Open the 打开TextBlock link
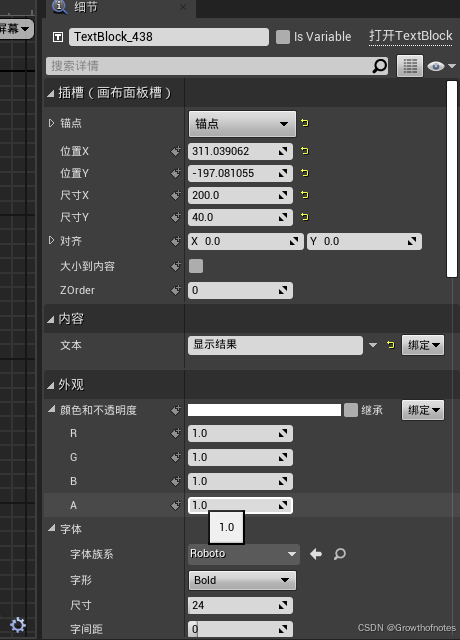The width and height of the screenshot is (460, 640). 410,36
